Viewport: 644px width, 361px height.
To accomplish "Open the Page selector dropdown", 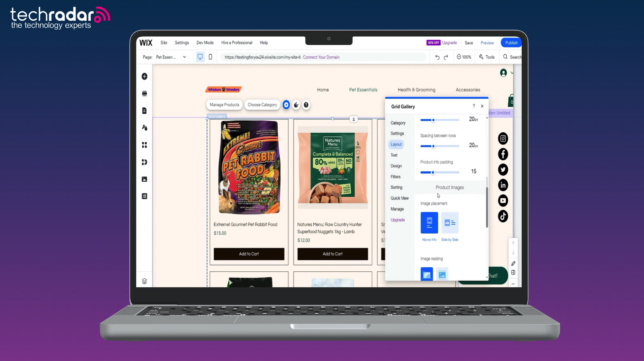I will point(184,57).
